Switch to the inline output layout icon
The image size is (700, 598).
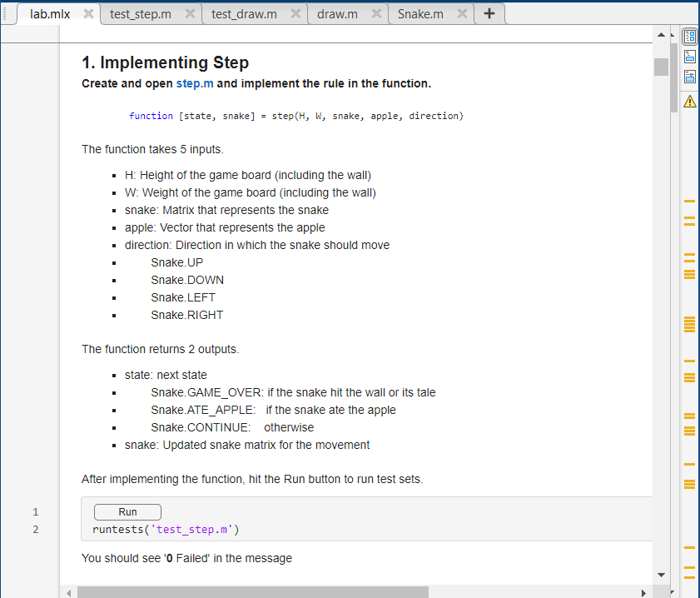coord(689,56)
